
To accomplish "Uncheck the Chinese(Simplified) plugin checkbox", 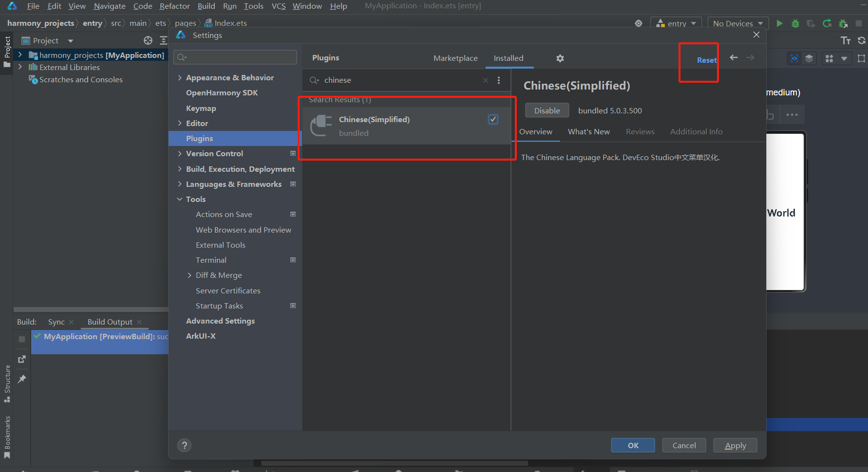I will 493,119.
